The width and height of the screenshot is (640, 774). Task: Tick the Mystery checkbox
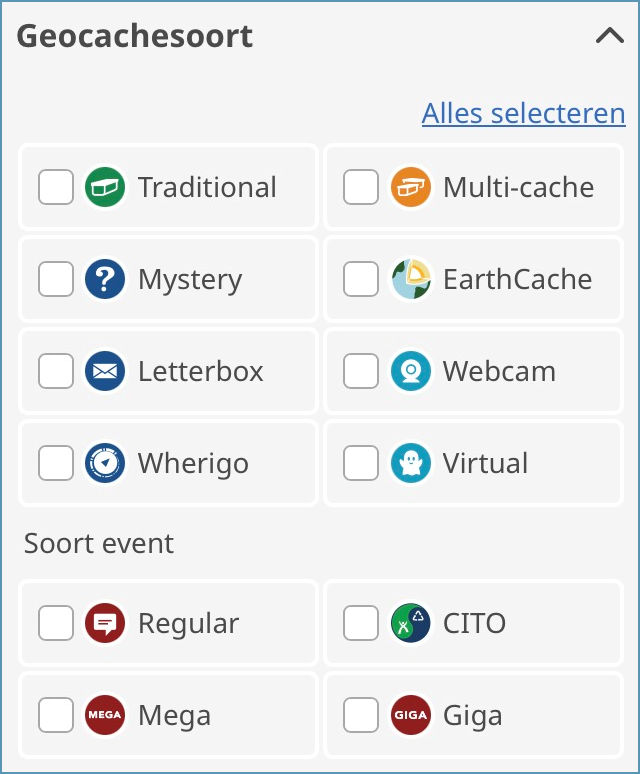point(56,279)
